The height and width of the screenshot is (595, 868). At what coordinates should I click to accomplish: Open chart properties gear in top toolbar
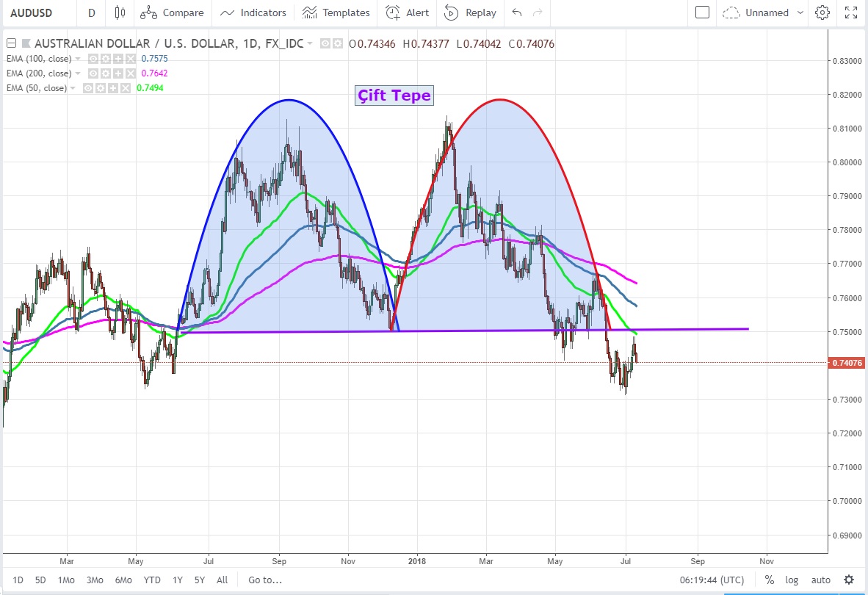pyautogui.click(x=822, y=12)
